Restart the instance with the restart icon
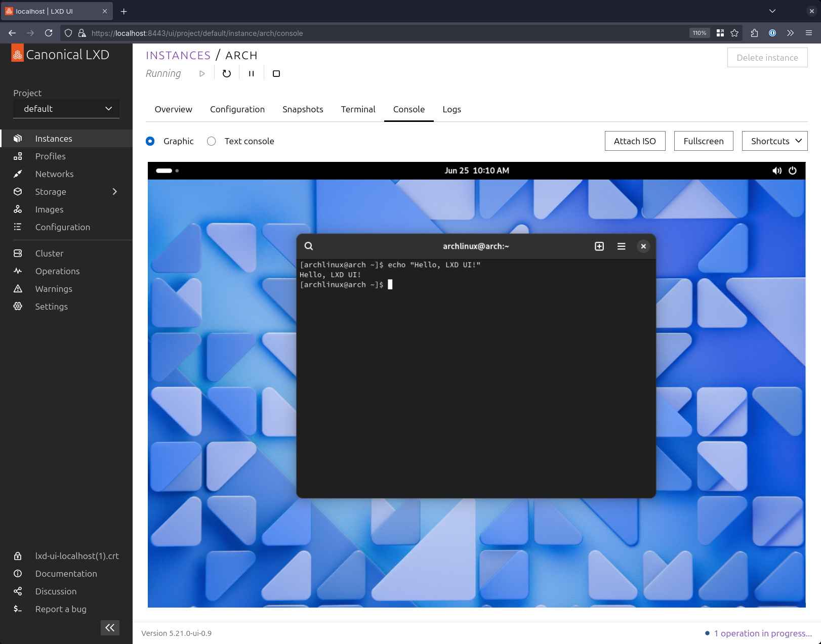This screenshot has height=644, width=821. pyautogui.click(x=227, y=74)
